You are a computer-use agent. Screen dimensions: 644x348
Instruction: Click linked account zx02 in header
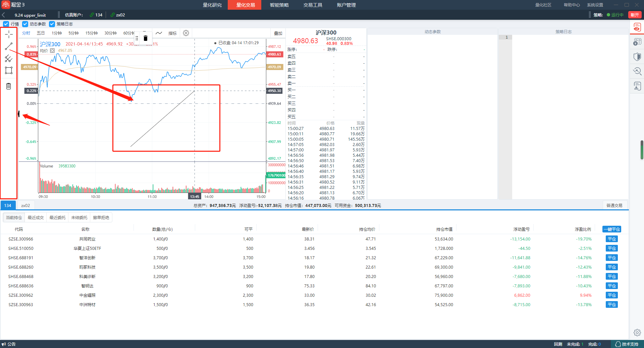(x=118, y=15)
